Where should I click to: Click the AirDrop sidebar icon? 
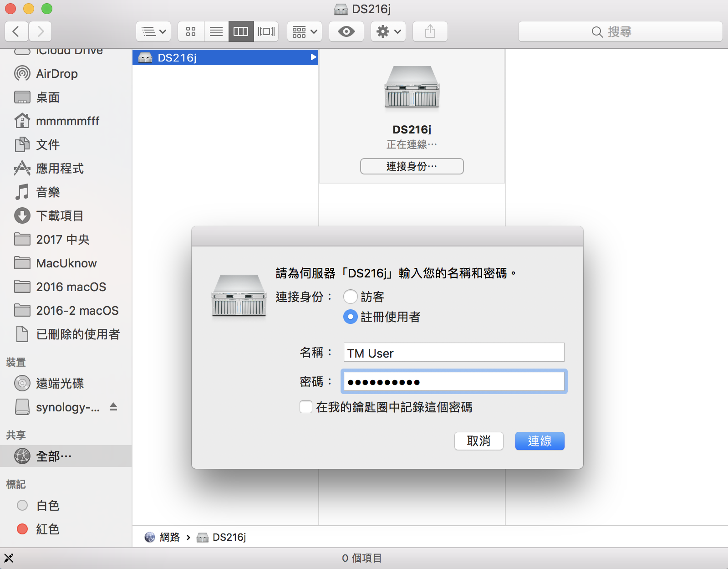point(22,73)
